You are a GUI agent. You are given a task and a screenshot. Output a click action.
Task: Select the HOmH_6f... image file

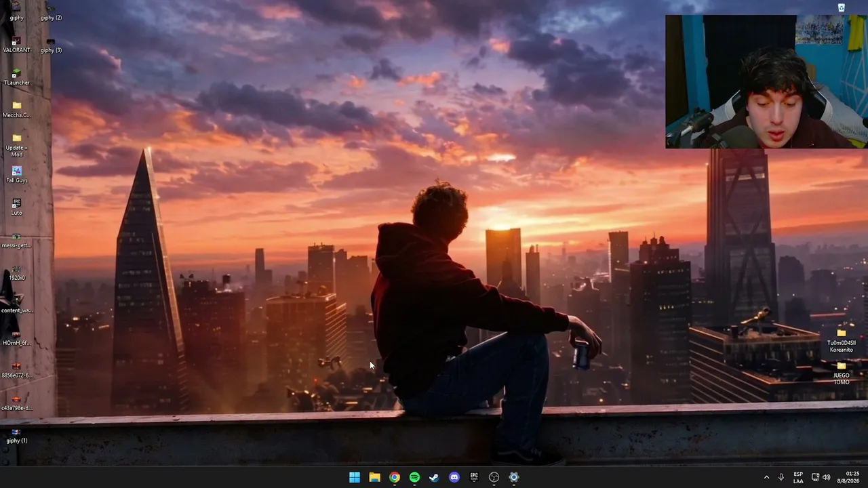coord(16,338)
